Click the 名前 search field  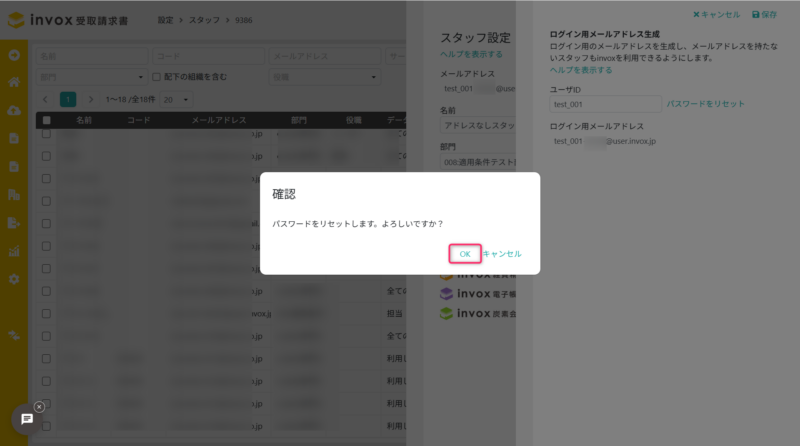tap(92, 56)
